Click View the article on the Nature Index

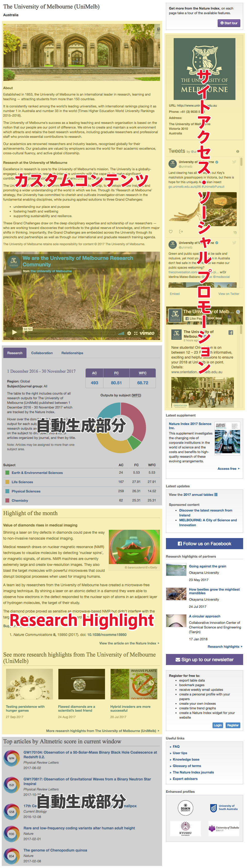[129, 643]
